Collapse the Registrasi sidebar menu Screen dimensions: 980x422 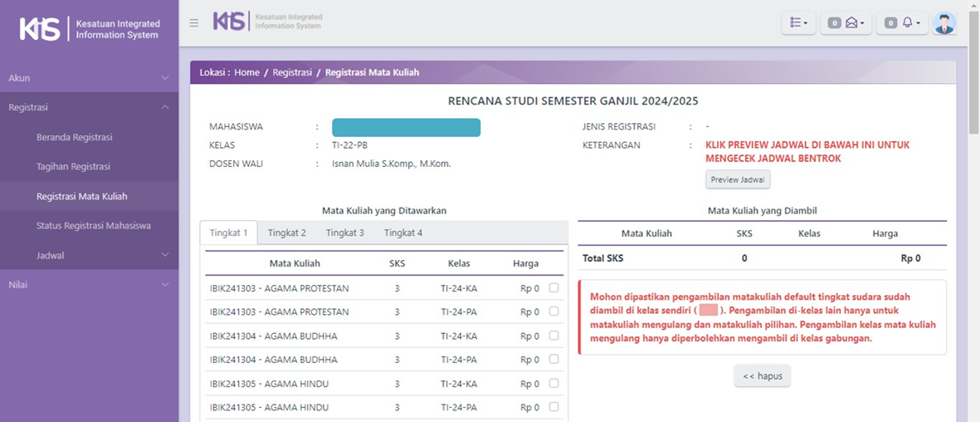[x=89, y=107]
